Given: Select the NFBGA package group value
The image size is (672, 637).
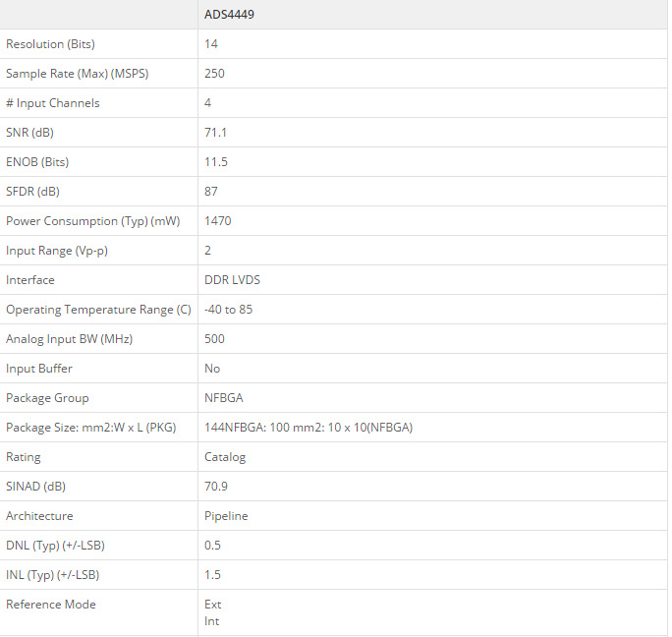Looking at the screenshot, I should pyautogui.click(x=223, y=398).
